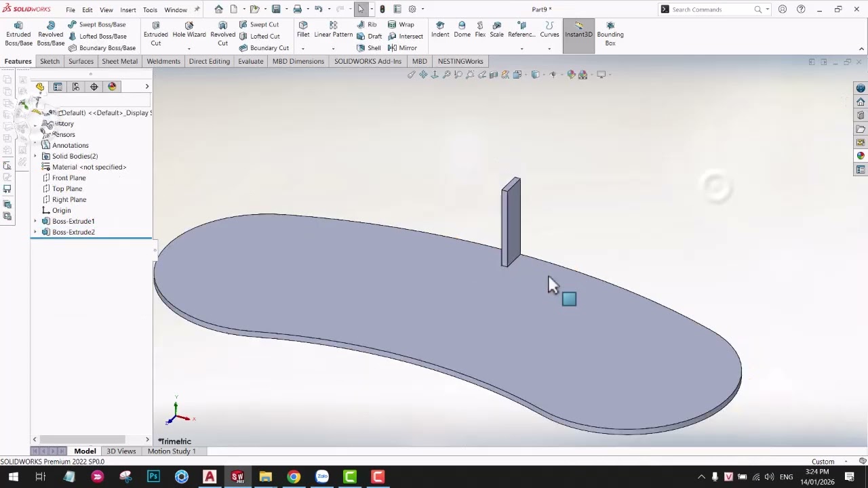Image resolution: width=868 pixels, height=488 pixels.
Task: Open the Options gear icon
Action: 412,9
